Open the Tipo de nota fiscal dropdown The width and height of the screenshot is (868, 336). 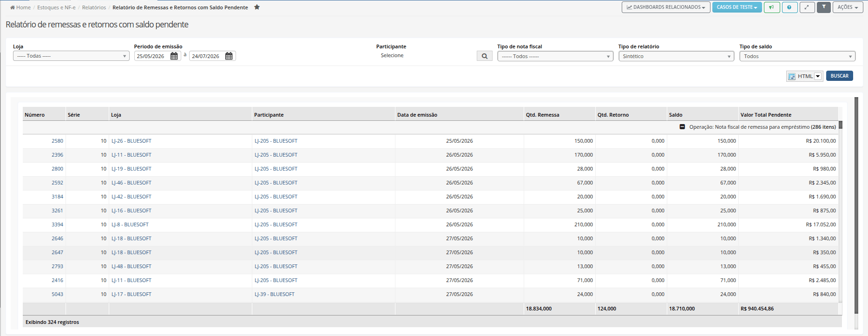point(555,56)
